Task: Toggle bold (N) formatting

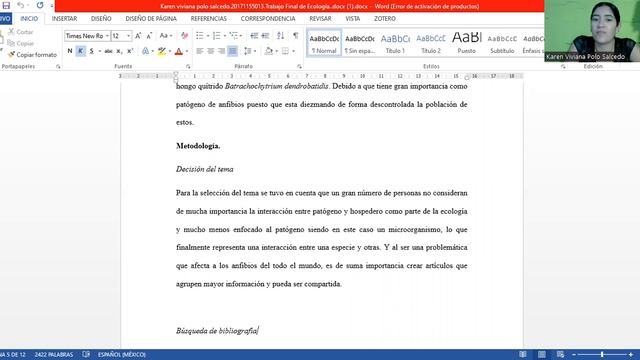Action: pos(70,51)
